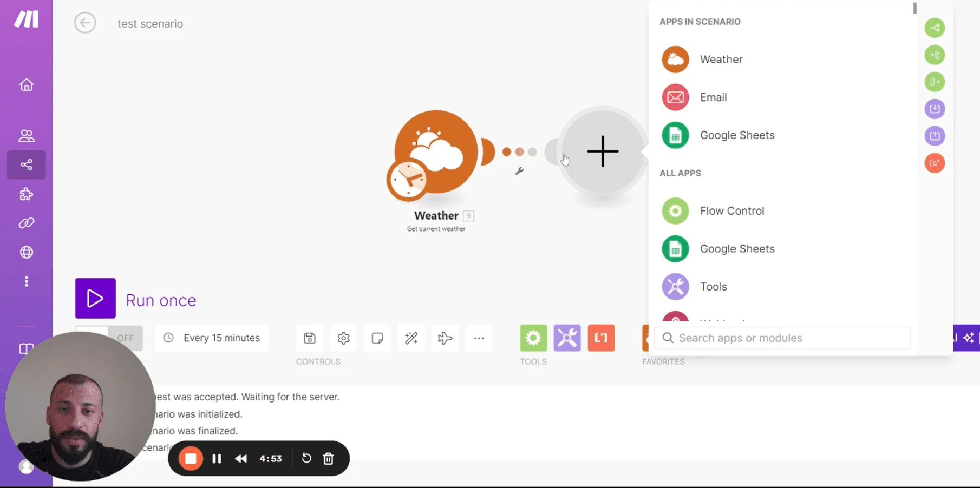The image size is (980, 488).
Task: Click the magic wand auto-align icon
Action: click(x=411, y=338)
